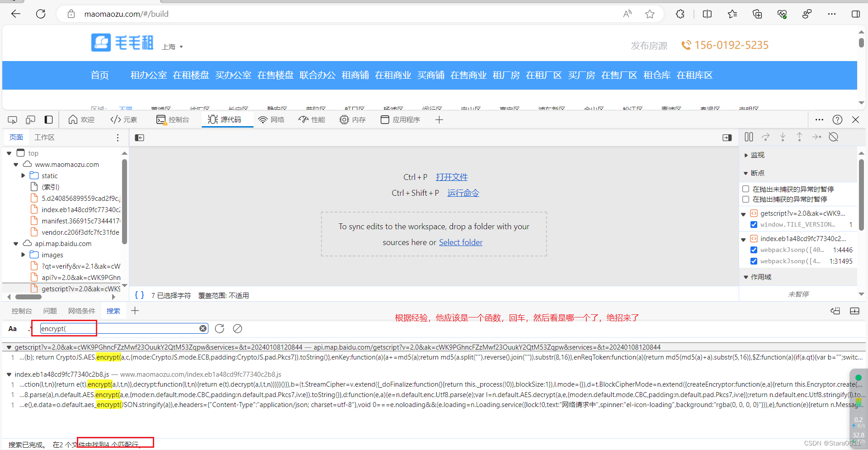The height and width of the screenshot is (450, 868).
Task: Switch to 问题 drawer tab
Action: pos(50,311)
